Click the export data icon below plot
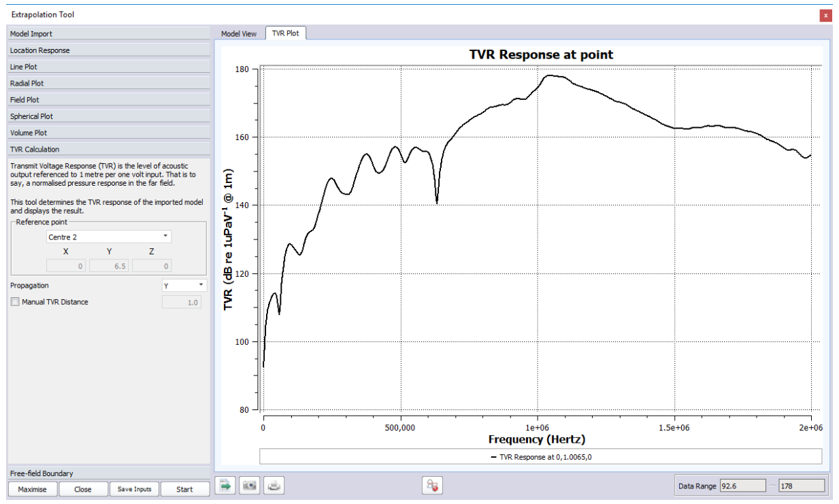 coord(225,485)
